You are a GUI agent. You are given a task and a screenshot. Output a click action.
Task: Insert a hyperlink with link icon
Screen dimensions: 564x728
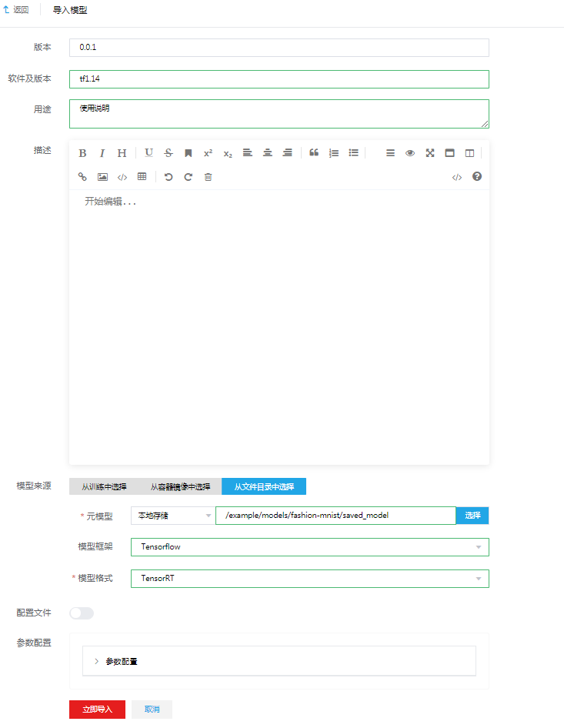pos(82,177)
